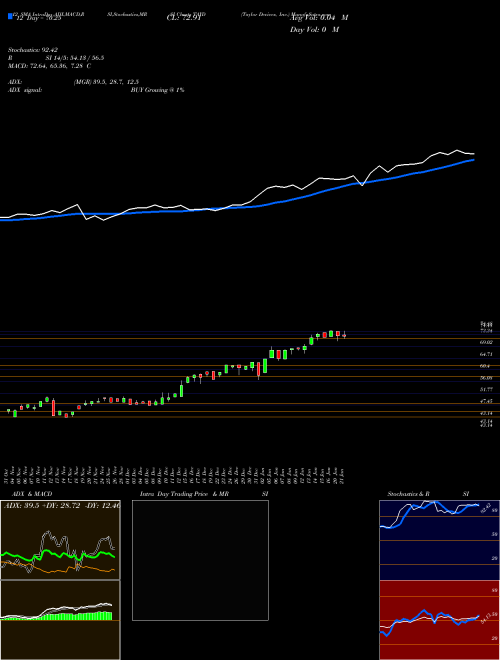Viewport: 500px width, 660px height.
Task: Click the 'ADX & MACD' panel title
Action: [x=32, y=494]
